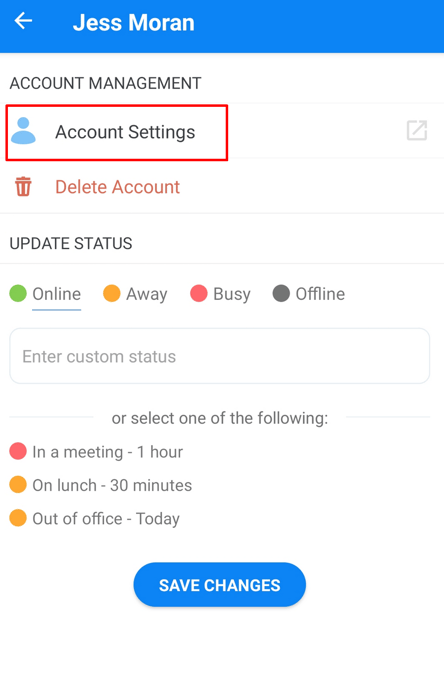444x687 pixels.
Task: Click the red Busy status dot
Action: tap(199, 293)
